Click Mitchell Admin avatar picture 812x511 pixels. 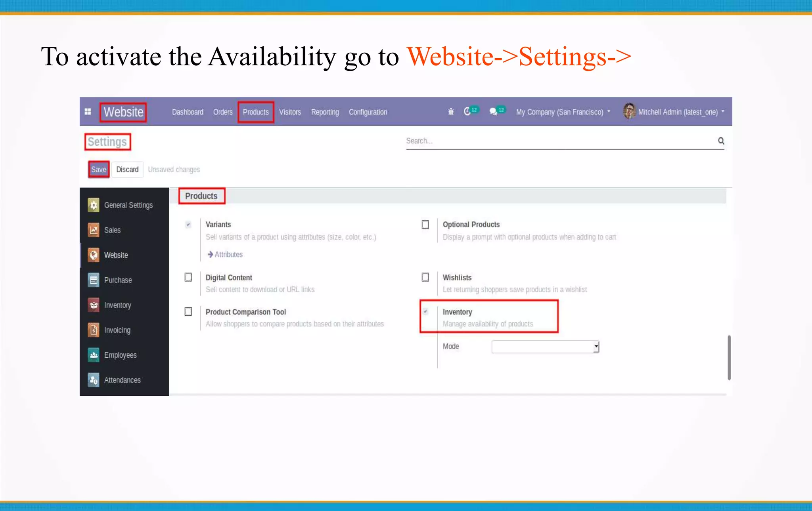(629, 111)
